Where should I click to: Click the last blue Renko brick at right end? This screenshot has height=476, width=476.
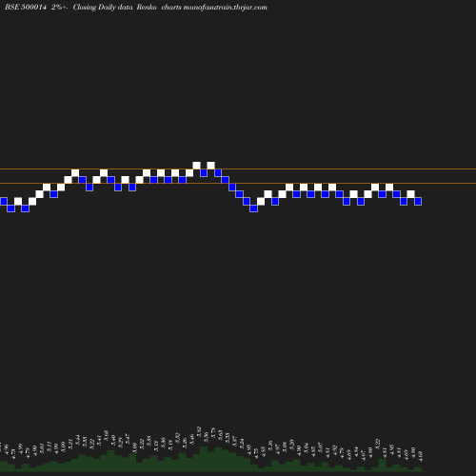pos(418,201)
